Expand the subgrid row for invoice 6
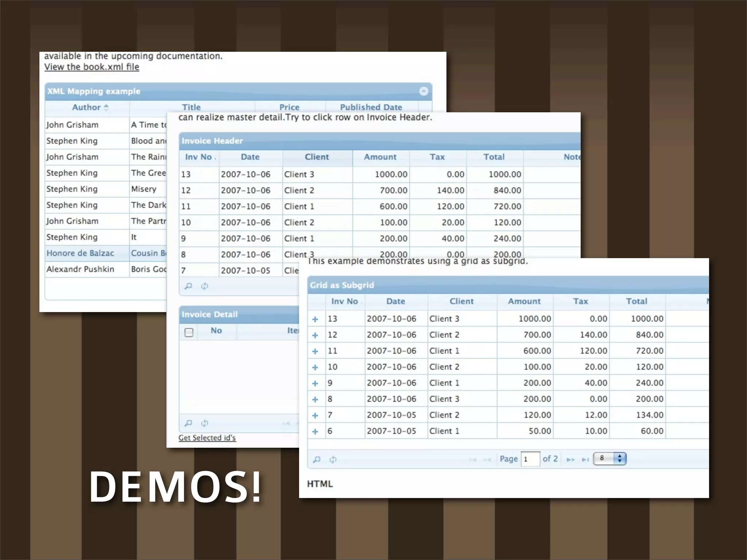 (x=315, y=432)
